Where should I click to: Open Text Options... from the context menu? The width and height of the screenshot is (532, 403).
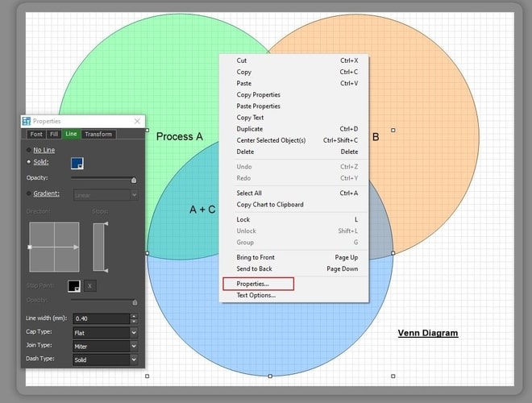(x=294, y=295)
